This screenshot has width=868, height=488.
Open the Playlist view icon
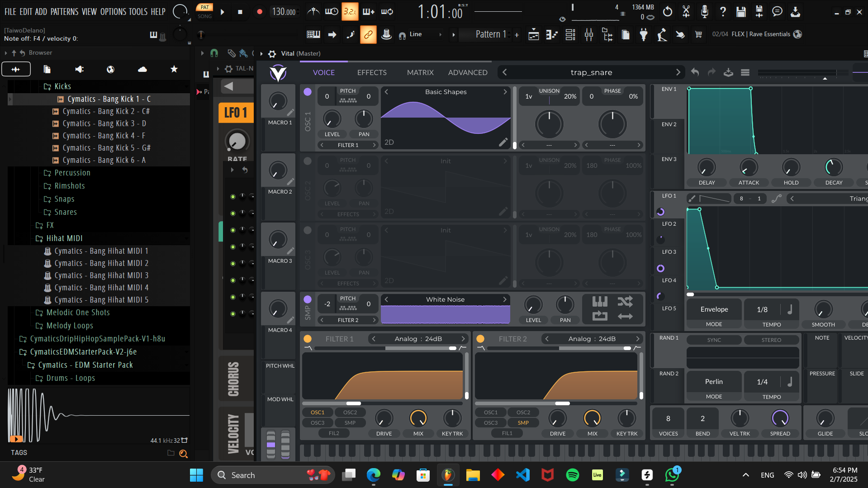(534, 34)
